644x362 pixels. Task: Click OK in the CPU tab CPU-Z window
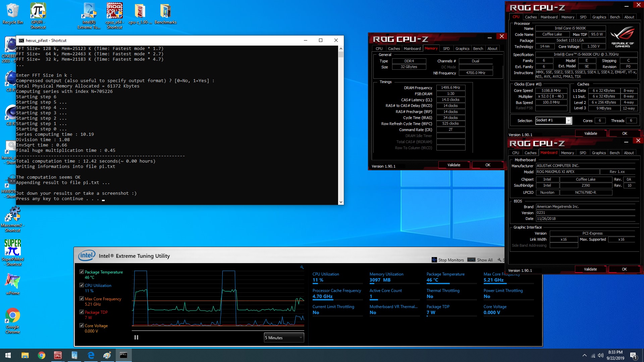point(625,133)
